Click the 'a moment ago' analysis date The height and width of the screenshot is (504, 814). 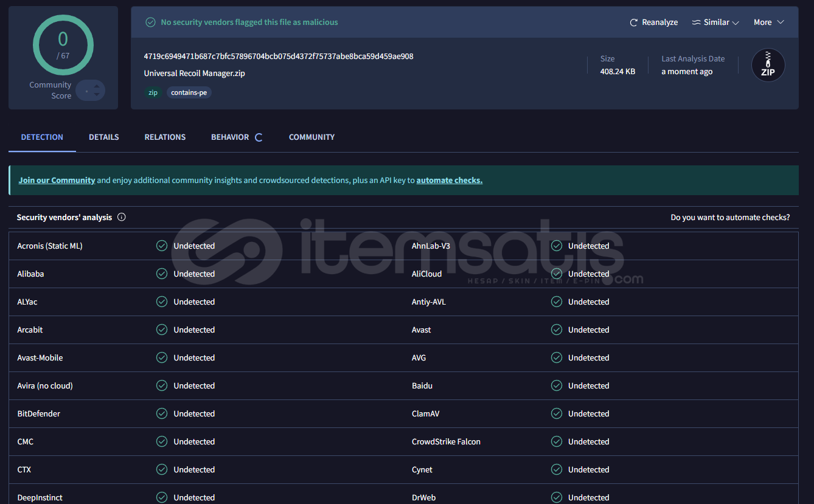coord(687,72)
